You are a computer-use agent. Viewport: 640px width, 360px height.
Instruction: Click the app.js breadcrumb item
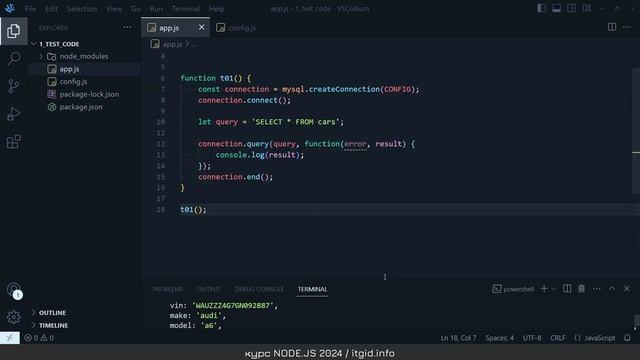click(x=172, y=44)
